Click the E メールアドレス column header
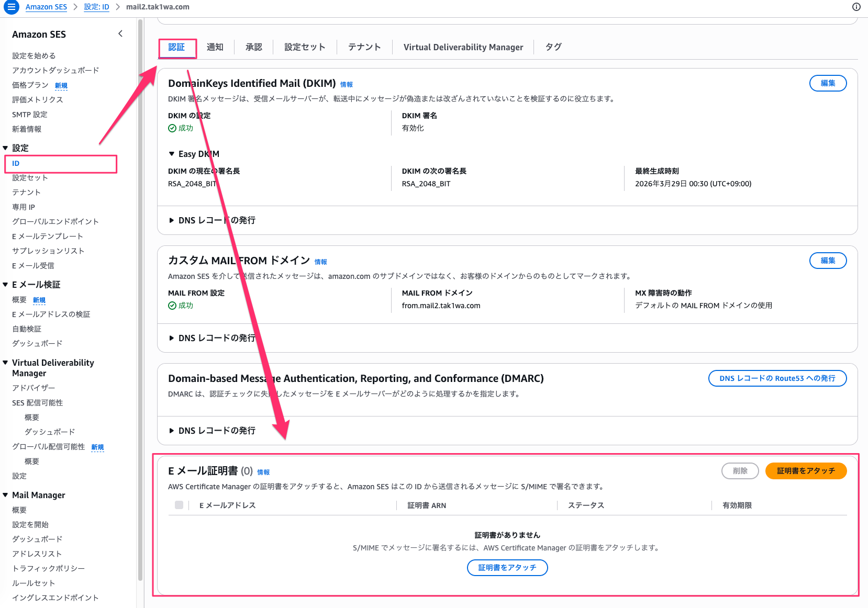 click(228, 505)
